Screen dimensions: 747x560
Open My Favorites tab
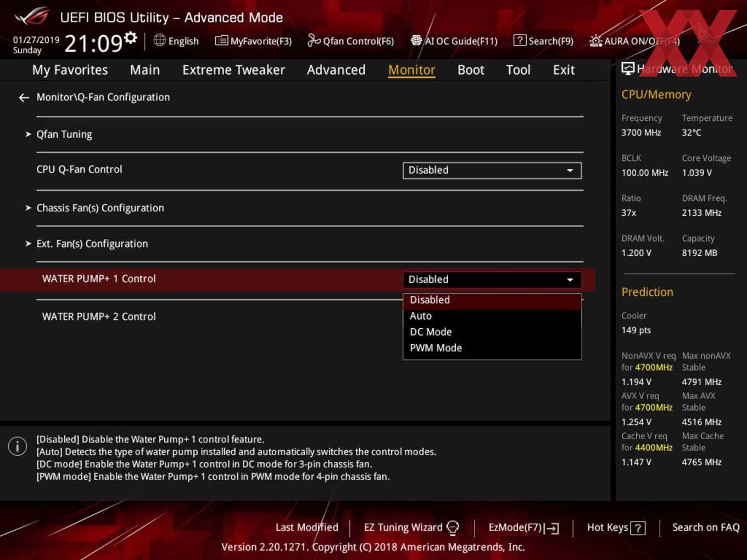click(70, 70)
